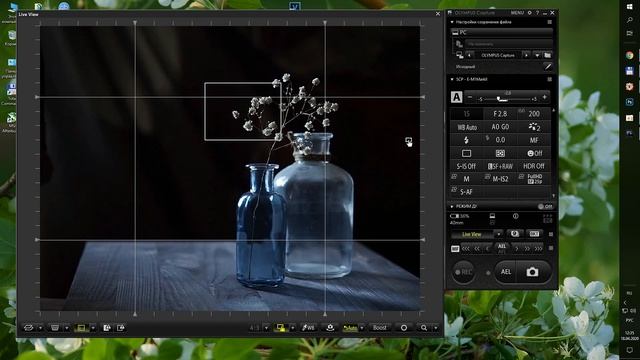Open the MENU in Olympus Capture title bar

point(517,13)
